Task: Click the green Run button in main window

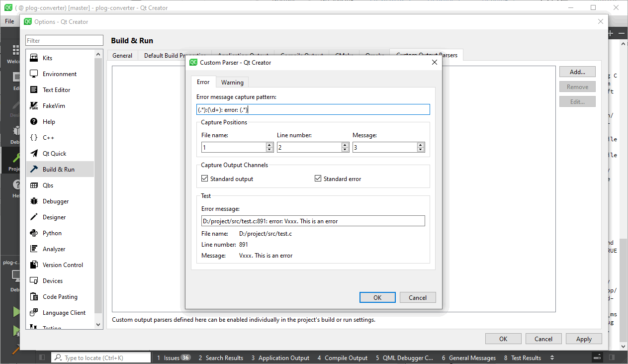Action: 16,312
